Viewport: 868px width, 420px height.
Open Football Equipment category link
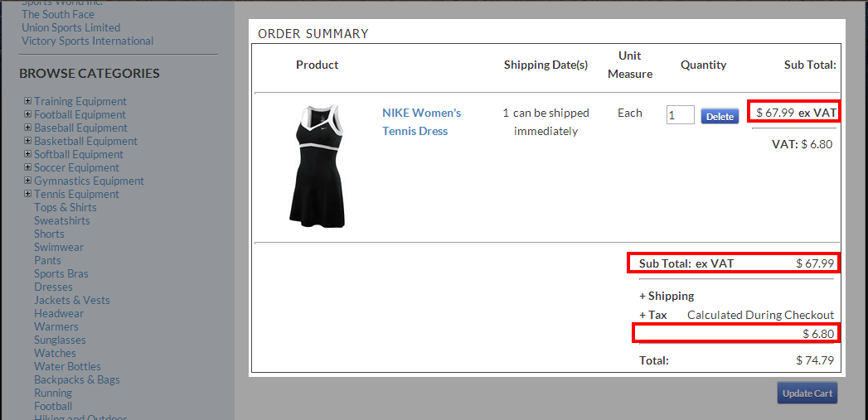tap(80, 114)
